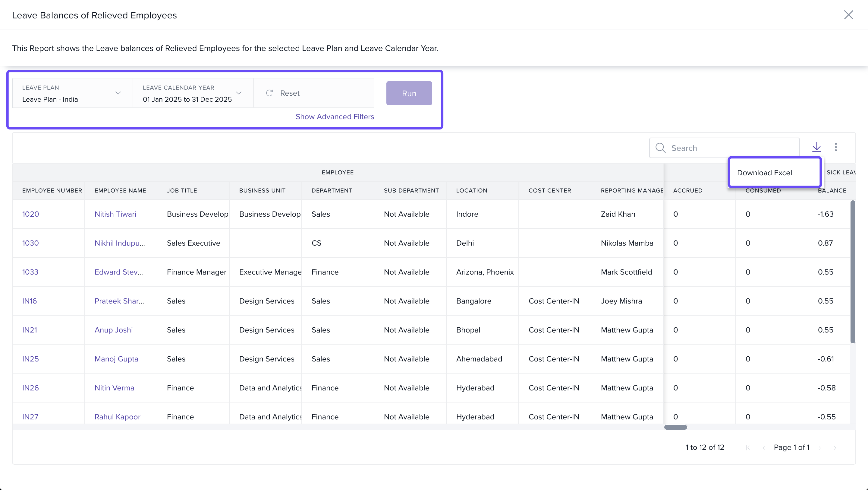Jump to last page arrow
868x490 pixels.
pos(835,448)
